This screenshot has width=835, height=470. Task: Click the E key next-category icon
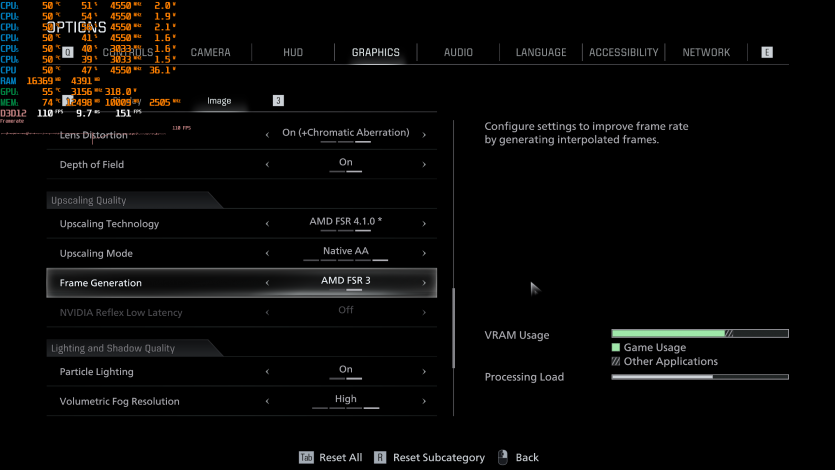coord(767,52)
